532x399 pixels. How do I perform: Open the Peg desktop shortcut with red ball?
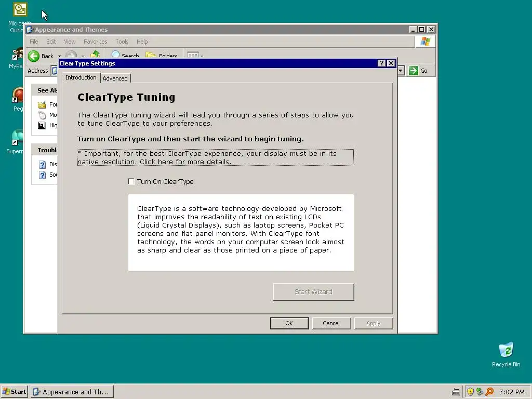(x=18, y=95)
